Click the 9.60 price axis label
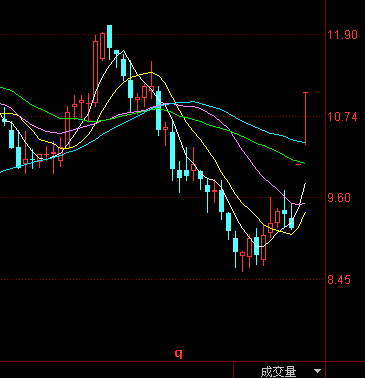The width and height of the screenshot is (365, 378). pos(339,198)
